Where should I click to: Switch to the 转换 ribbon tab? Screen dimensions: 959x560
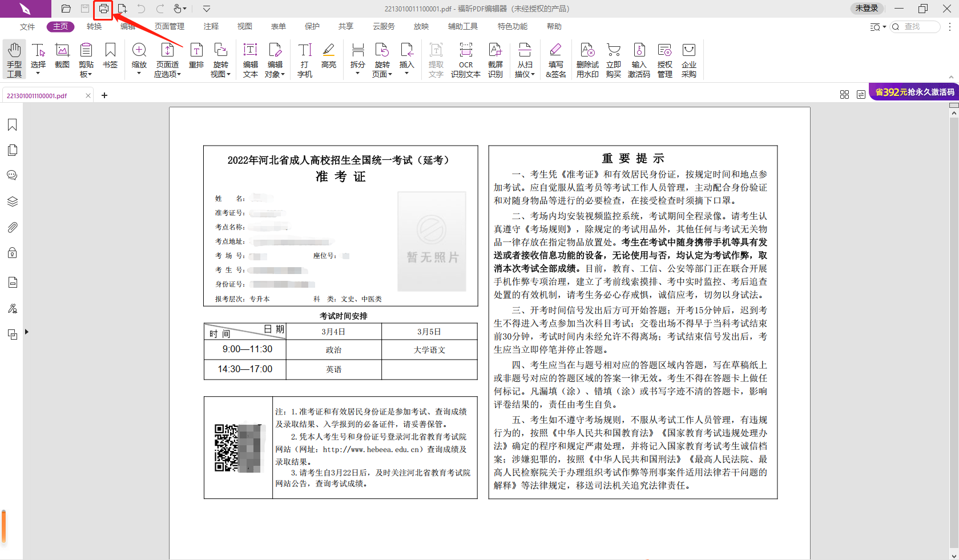94,26
